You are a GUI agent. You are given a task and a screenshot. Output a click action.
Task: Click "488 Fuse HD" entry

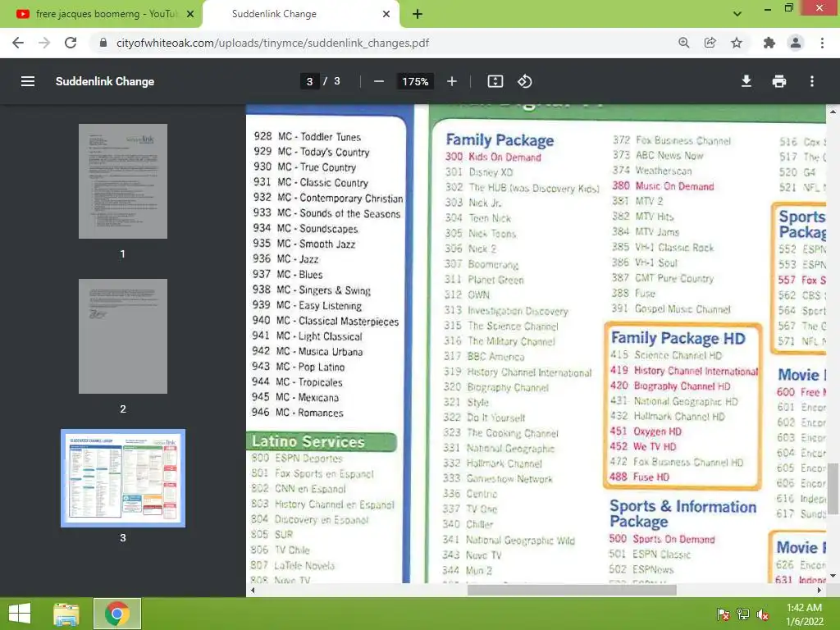pyautogui.click(x=639, y=477)
